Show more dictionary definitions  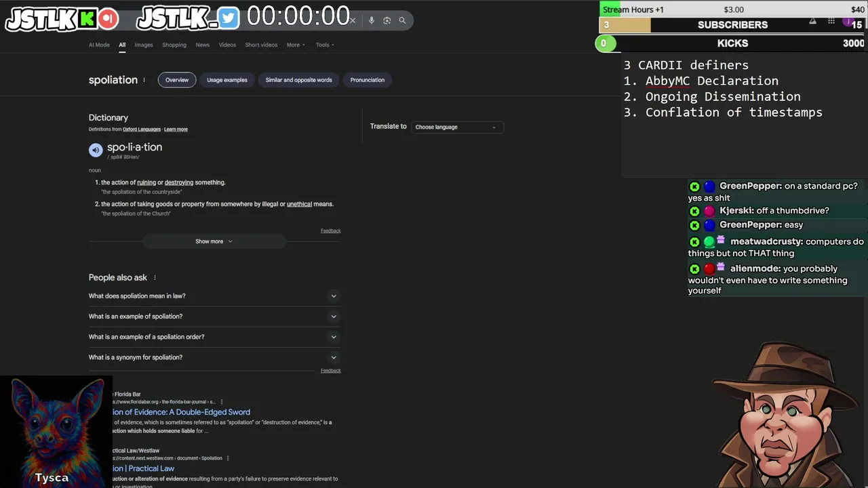click(214, 241)
